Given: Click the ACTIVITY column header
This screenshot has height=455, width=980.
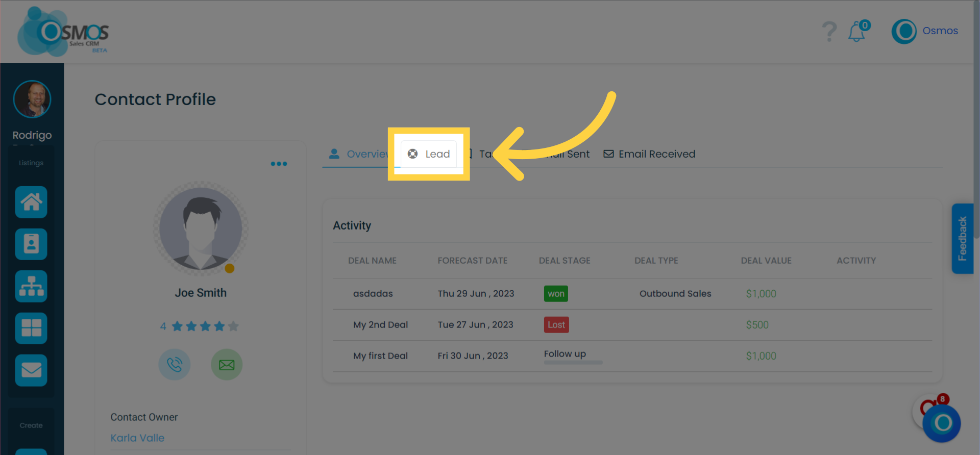Looking at the screenshot, I should [x=856, y=260].
